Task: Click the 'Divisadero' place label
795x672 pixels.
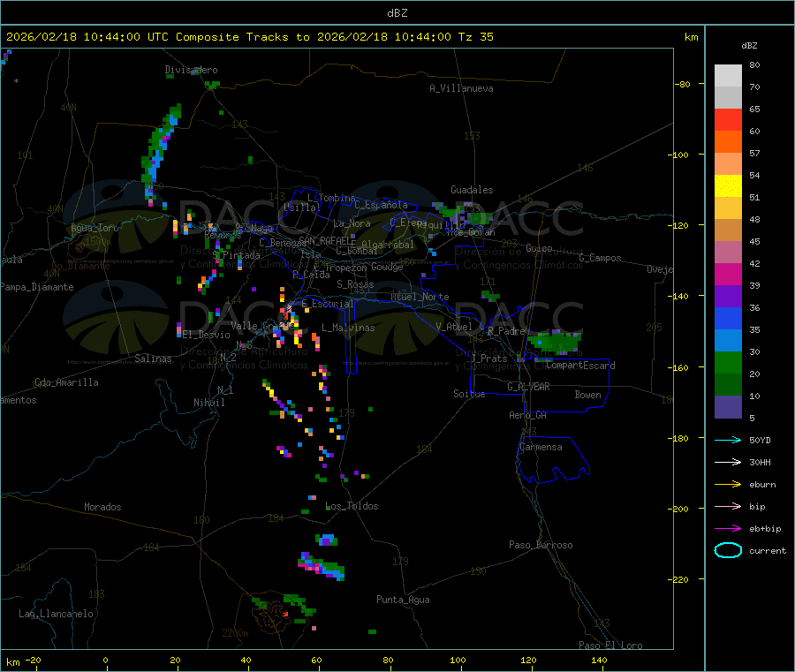Action: click(191, 70)
